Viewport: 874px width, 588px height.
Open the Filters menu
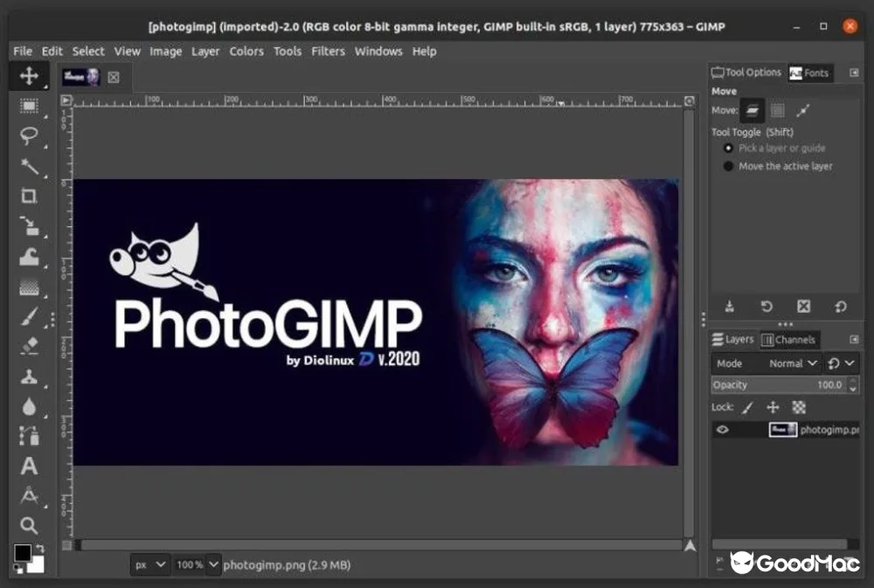(328, 52)
